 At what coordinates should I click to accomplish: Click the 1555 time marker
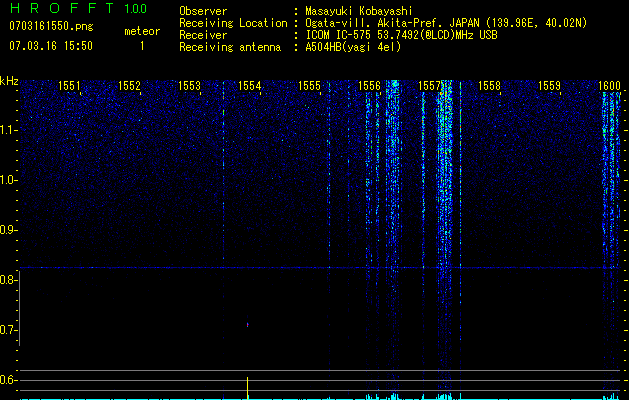click(310, 85)
